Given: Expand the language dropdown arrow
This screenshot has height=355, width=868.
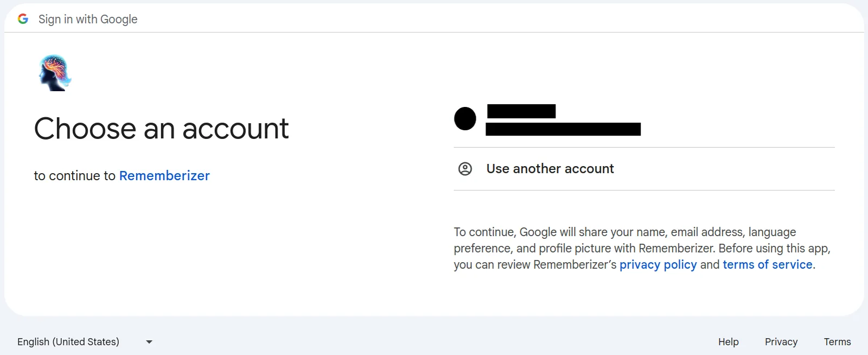Looking at the screenshot, I should [x=149, y=342].
